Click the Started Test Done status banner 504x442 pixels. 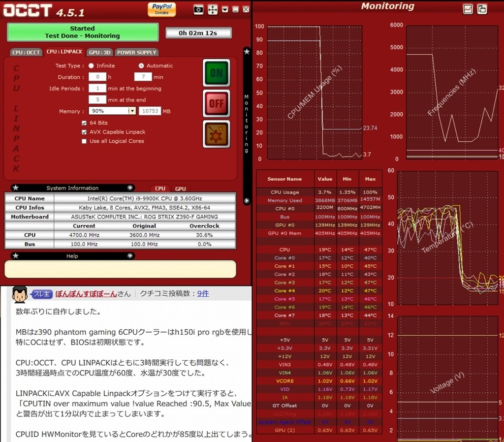coord(83,32)
